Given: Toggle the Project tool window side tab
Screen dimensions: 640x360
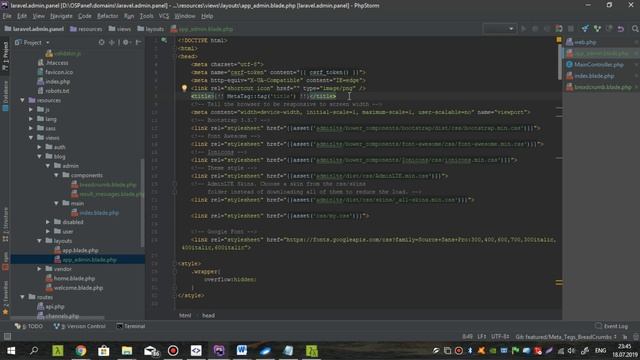Looking at the screenshot, I should pyautogui.click(x=5, y=56).
